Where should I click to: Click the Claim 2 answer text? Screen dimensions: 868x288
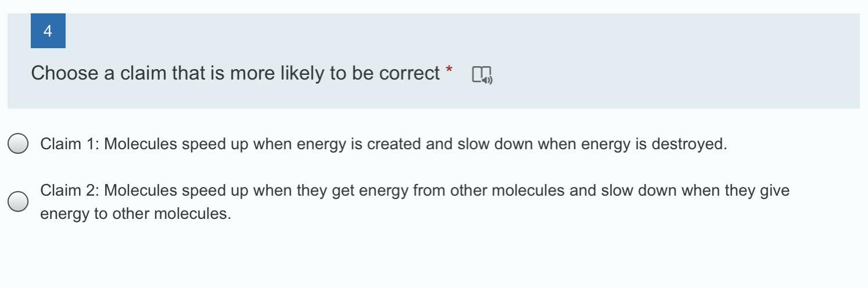[414, 190]
